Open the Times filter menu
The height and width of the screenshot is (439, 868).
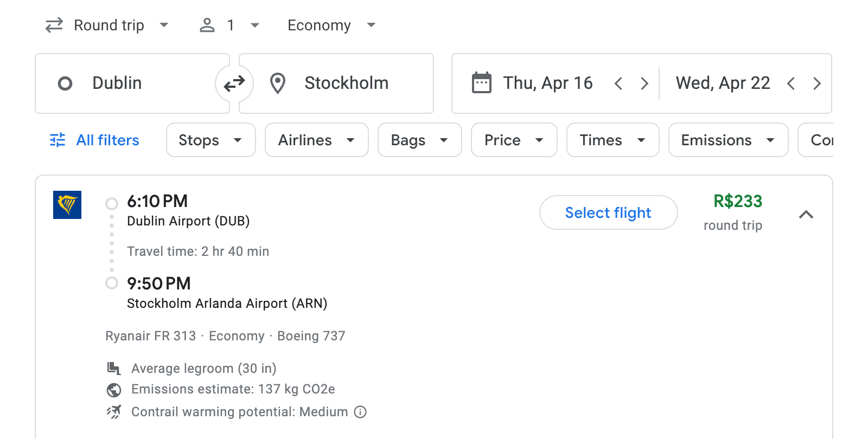tap(612, 140)
